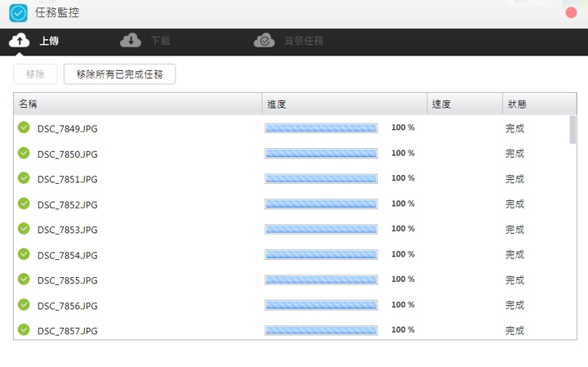
Task: Click 100 % value of DSC_7852.JPG
Action: pyautogui.click(x=403, y=204)
